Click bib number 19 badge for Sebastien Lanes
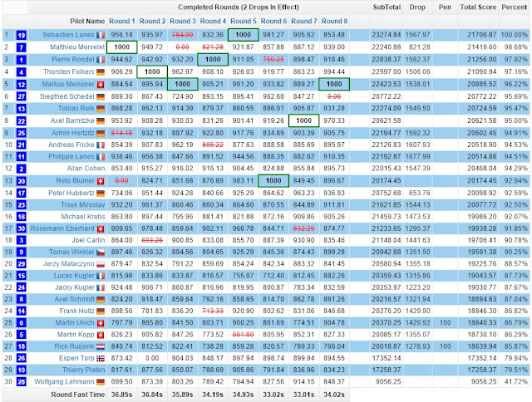Image resolution: width=532 pixels, height=402 pixels. coord(22,35)
